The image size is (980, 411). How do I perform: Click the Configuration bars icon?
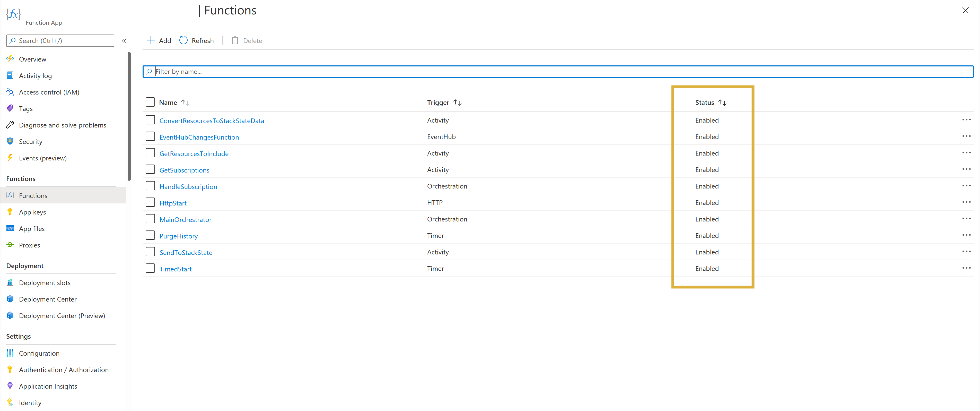(x=10, y=353)
